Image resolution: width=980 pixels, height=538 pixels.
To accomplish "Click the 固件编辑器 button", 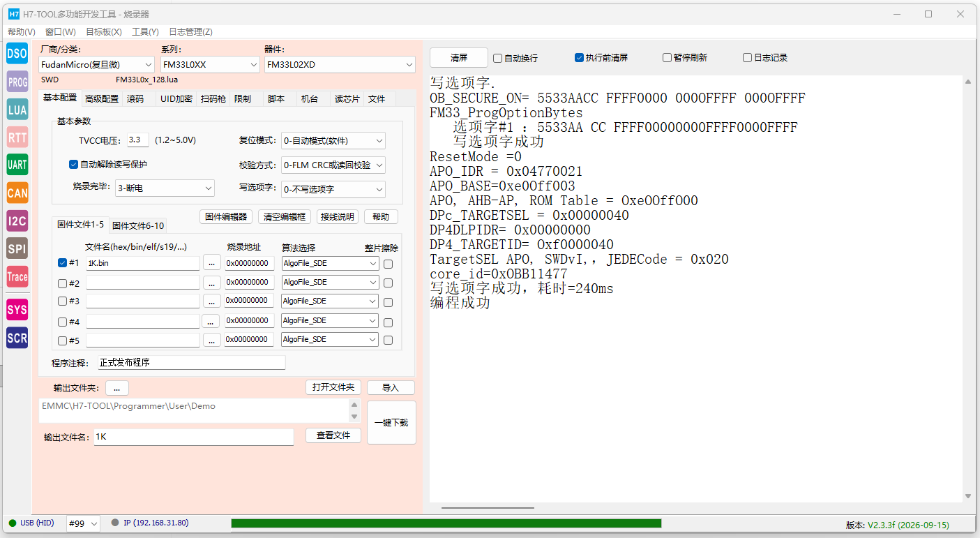I will coord(226,217).
